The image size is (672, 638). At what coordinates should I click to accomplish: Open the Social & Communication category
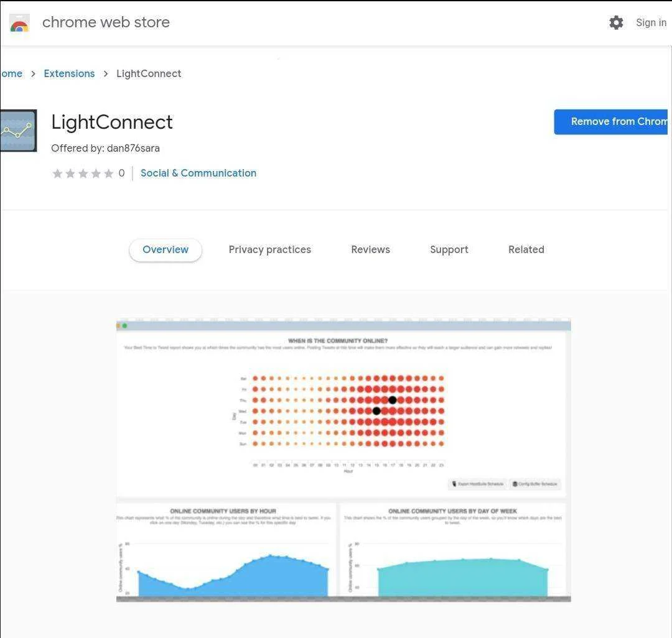[x=198, y=173]
